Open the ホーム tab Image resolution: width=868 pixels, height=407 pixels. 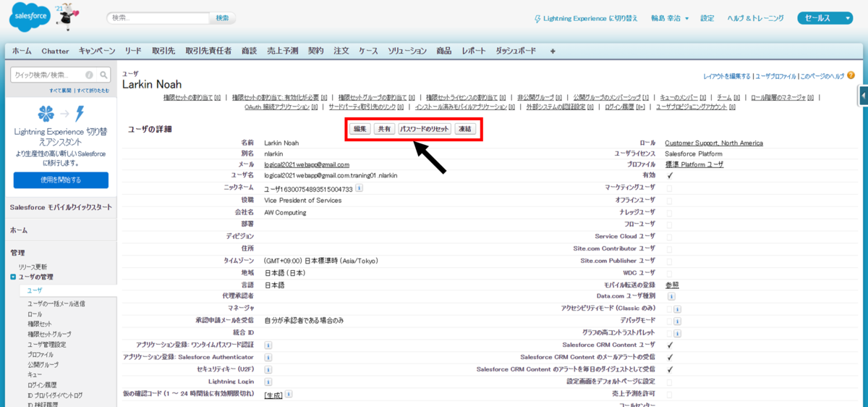(22, 51)
